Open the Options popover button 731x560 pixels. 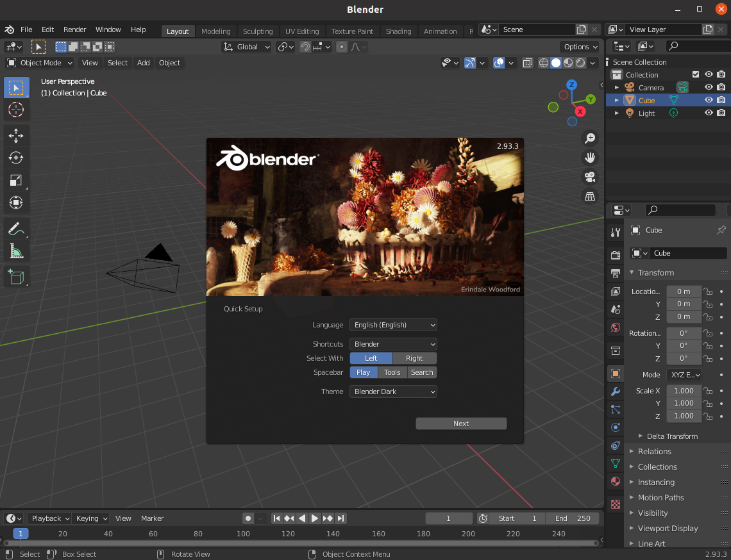tap(580, 47)
